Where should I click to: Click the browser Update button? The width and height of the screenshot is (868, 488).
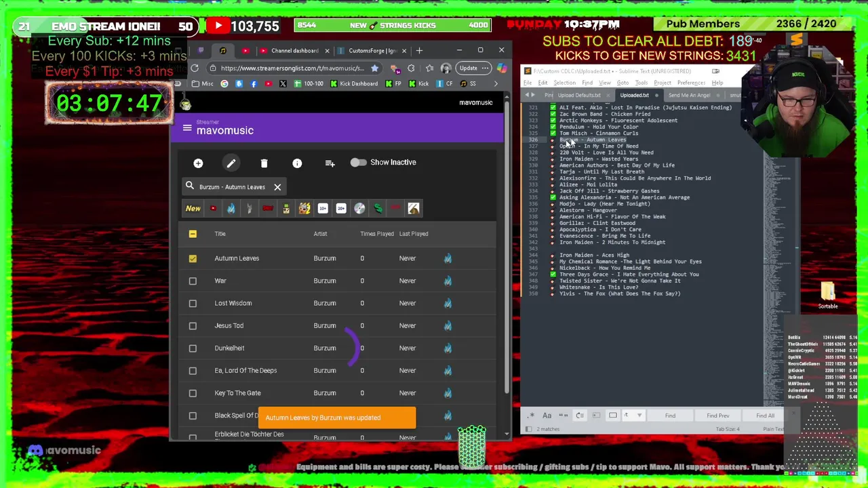(473, 68)
